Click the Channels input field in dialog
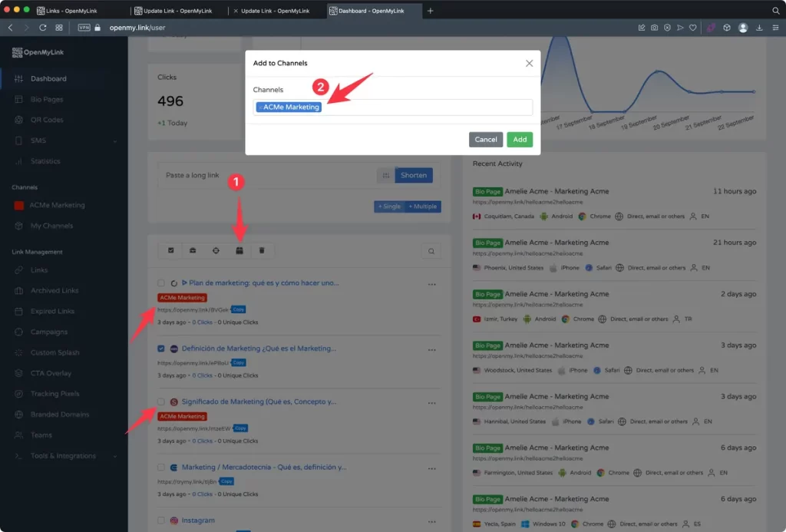786x532 pixels. 422,107
